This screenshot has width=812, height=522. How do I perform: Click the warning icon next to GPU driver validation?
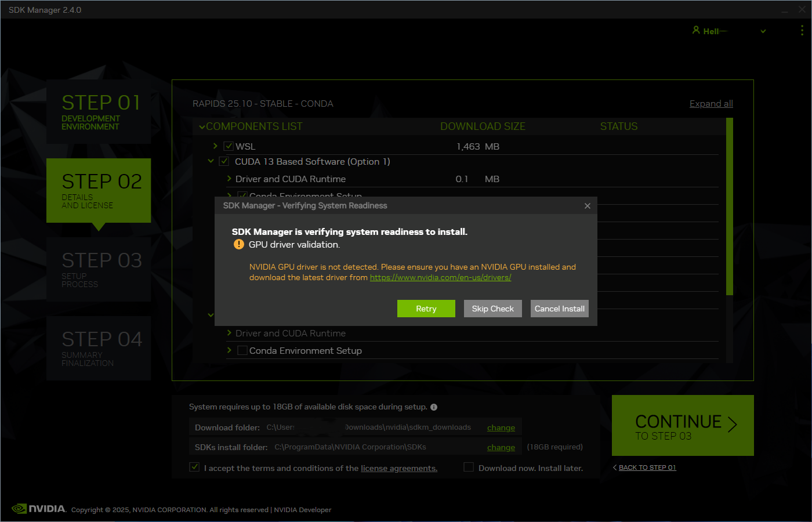(x=238, y=244)
